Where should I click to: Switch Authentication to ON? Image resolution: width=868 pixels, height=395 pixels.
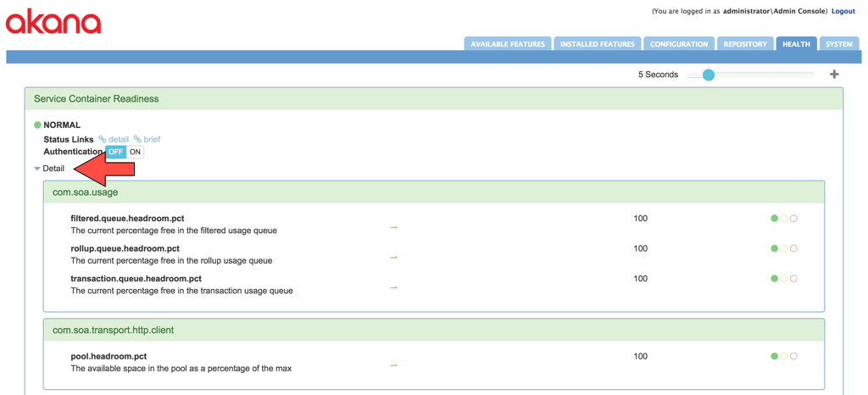135,152
